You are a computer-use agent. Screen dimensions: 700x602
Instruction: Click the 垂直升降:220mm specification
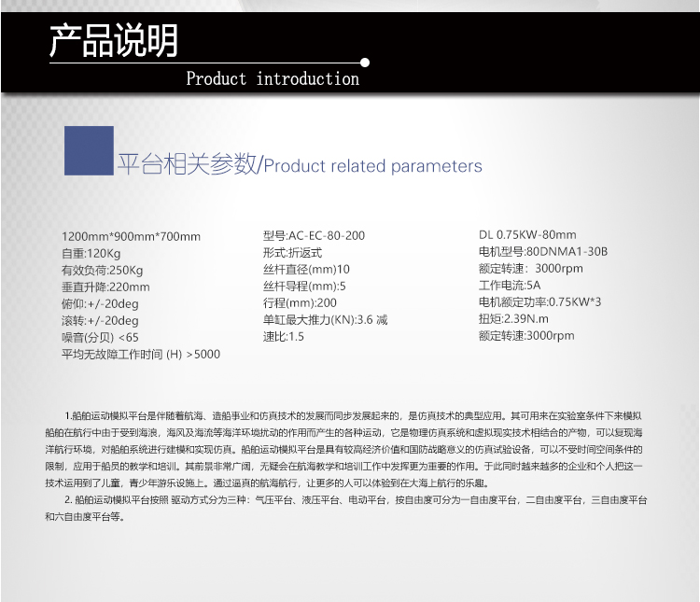tap(105, 287)
